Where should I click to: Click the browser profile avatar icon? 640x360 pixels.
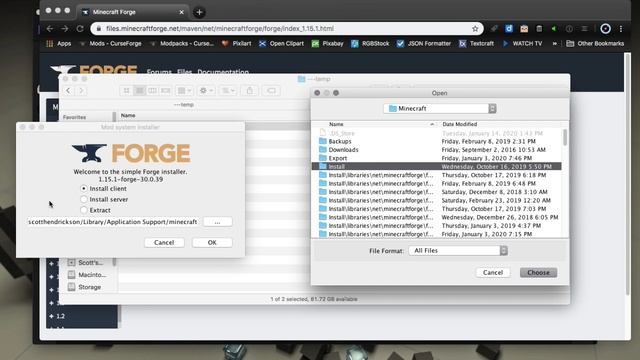[606, 29]
